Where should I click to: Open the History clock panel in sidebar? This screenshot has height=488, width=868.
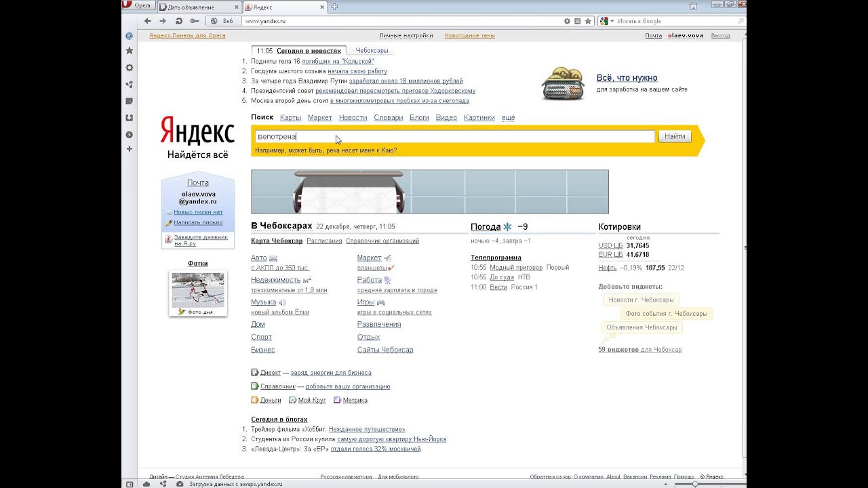pos(129,135)
